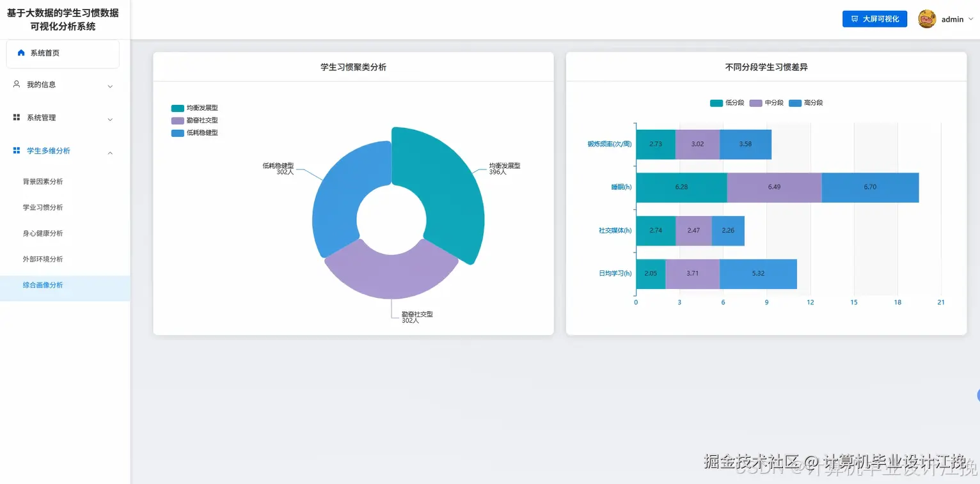Toggle 均衡发展型 legend entry in pie chart
This screenshot has width=980, height=484.
pos(194,108)
